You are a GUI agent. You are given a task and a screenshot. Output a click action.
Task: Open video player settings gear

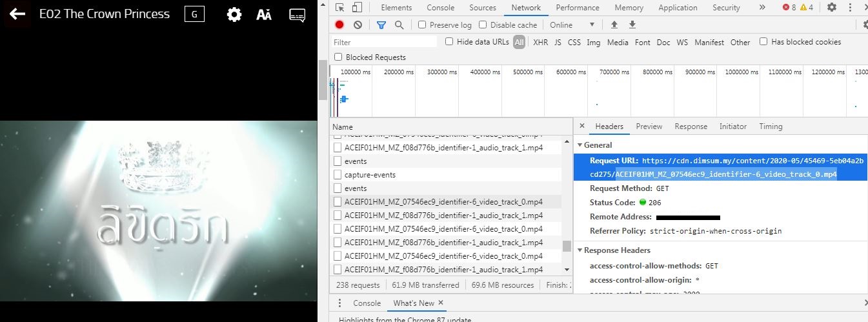(x=234, y=15)
